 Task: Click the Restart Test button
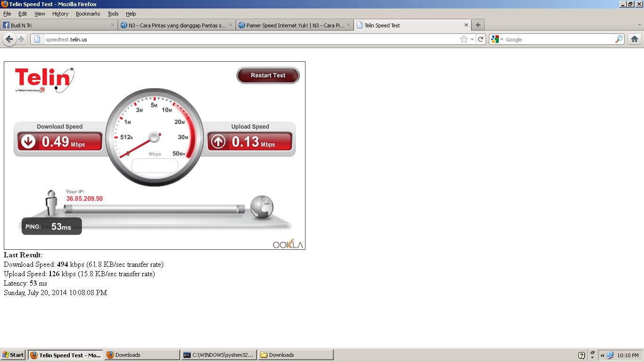click(268, 75)
